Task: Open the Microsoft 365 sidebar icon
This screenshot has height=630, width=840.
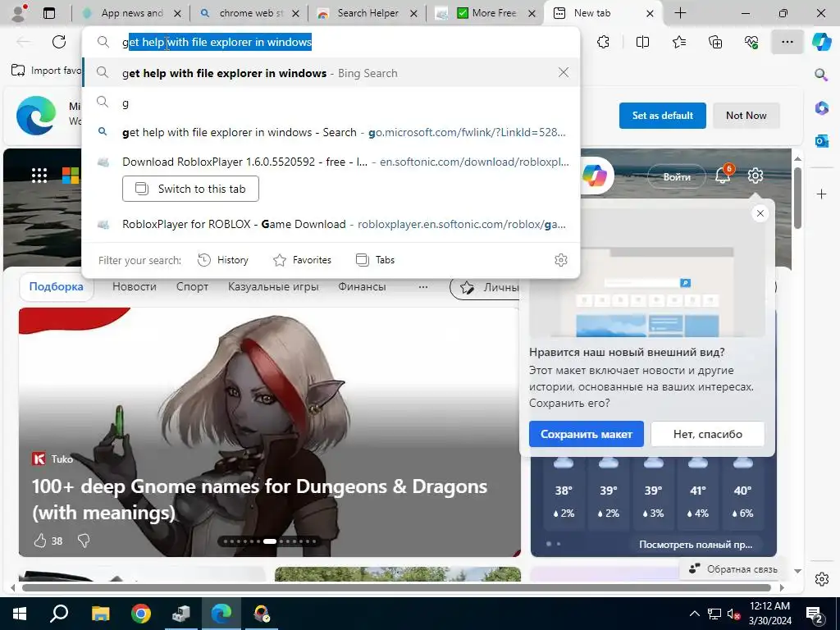Action: 821,108
